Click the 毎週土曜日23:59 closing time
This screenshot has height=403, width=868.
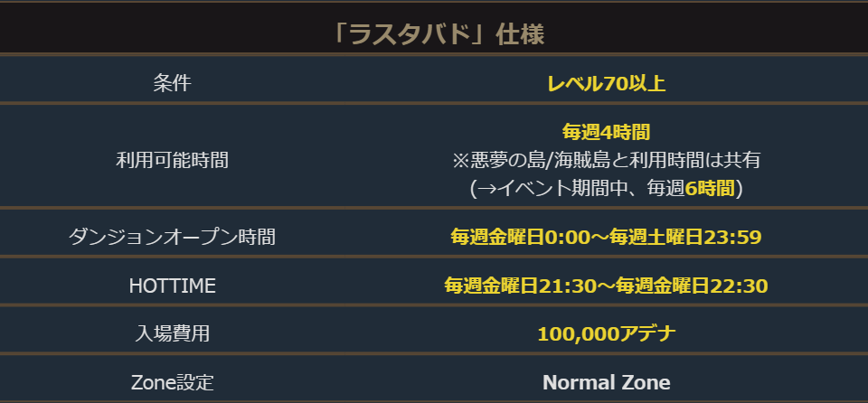tap(686, 237)
